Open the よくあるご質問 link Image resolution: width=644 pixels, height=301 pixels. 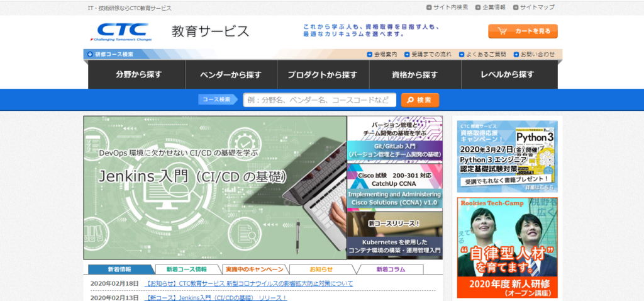tap(484, 55)
